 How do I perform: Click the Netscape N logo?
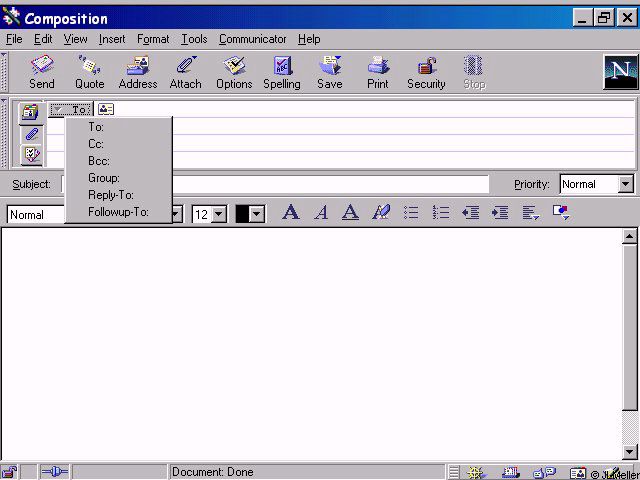click(x=621, y=72)
